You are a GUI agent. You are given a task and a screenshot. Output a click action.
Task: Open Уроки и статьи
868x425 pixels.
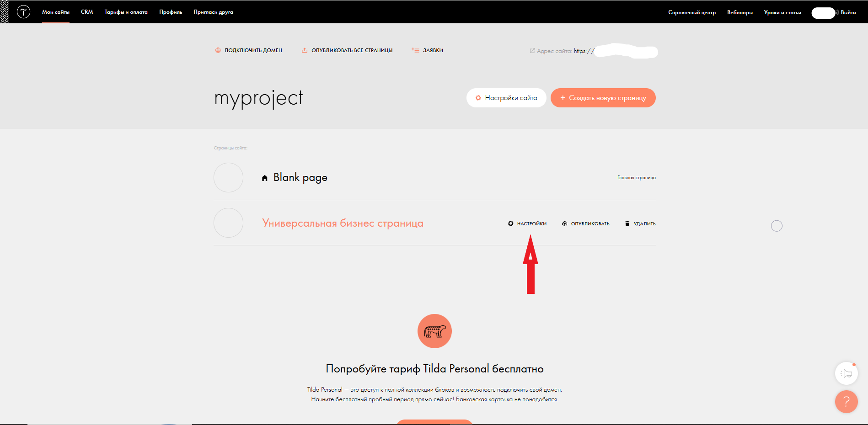point(782,12)
